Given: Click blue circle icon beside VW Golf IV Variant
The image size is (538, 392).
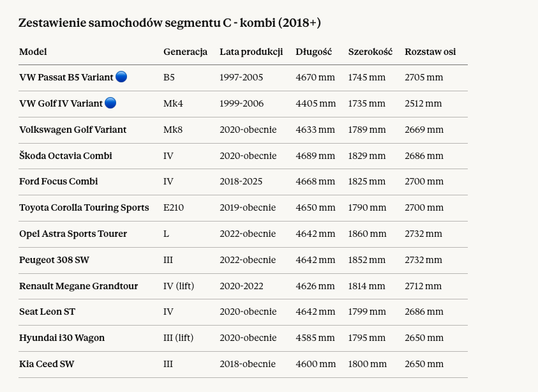Looking at the screenshot, I should 110,103.
